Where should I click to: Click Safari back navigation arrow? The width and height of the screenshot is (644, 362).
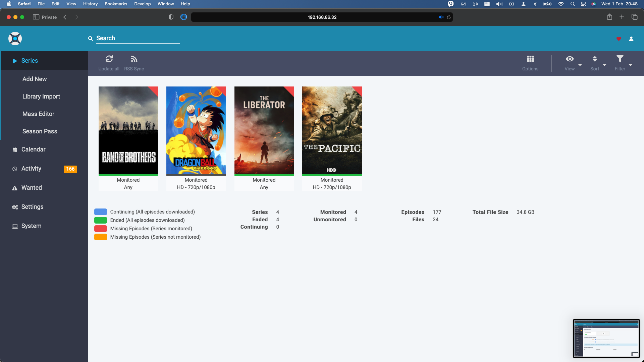coord(65,17)
